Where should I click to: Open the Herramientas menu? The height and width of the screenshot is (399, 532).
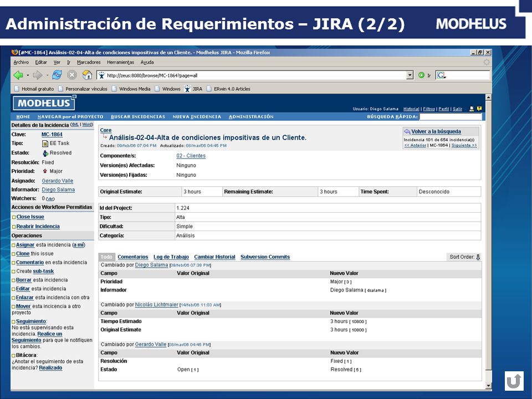point(120,63)
